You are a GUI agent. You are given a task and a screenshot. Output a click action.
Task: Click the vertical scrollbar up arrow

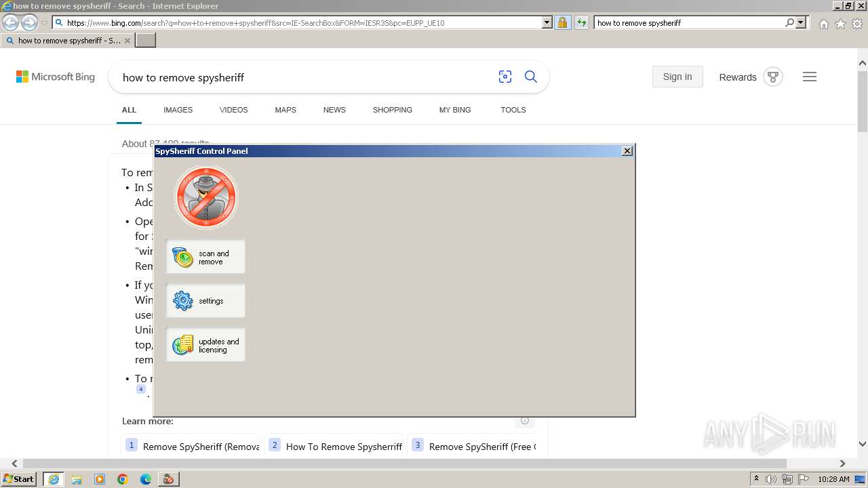863,63
